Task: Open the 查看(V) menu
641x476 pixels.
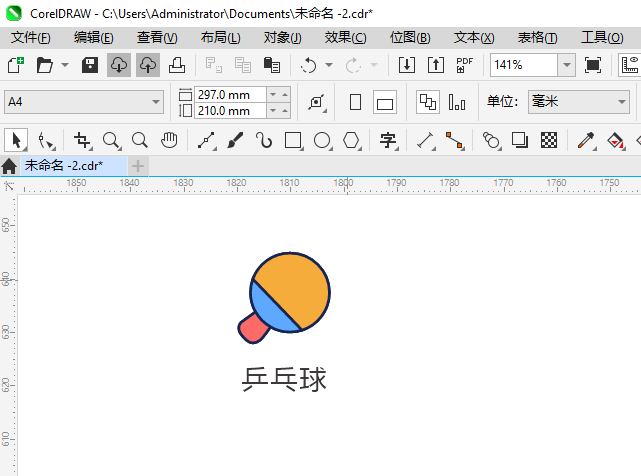Action: pos(157,38)
